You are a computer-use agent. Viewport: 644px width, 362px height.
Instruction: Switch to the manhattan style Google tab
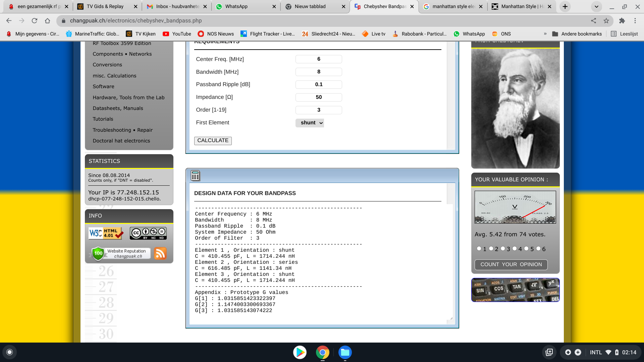pyautogui.click(x=453, y=6)
